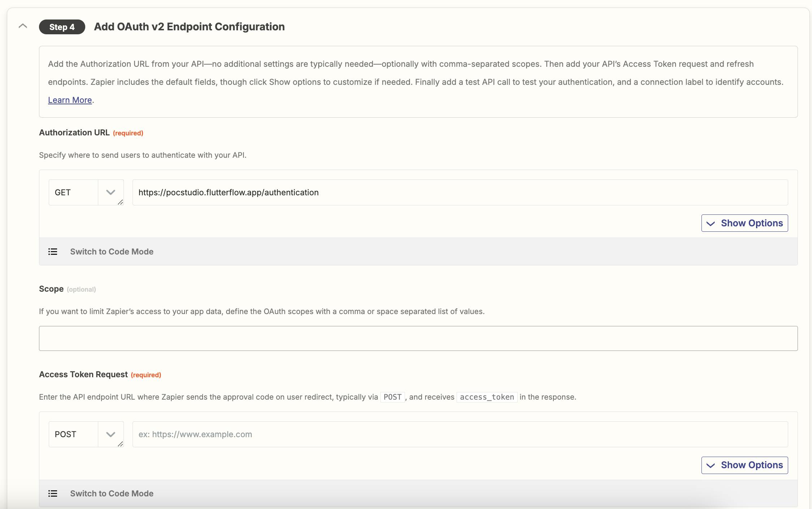Viewport: 812px width, 509px height.
Task: Switch the Access Token Request editor to Code Mode
Action: pos(112,493)
